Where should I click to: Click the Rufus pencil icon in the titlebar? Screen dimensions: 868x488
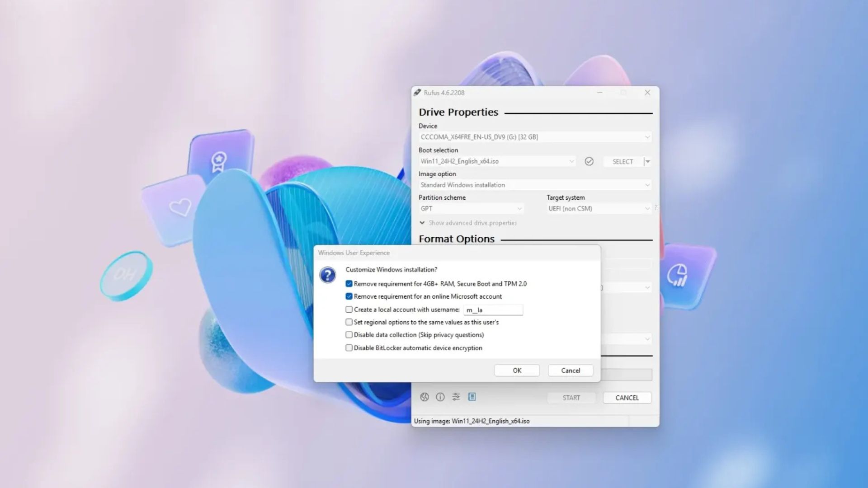pos(417,92)
